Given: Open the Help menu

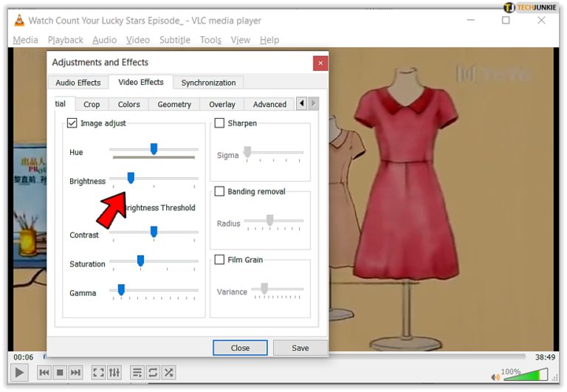Looking at the screenshot, I should tap(269, 40).
